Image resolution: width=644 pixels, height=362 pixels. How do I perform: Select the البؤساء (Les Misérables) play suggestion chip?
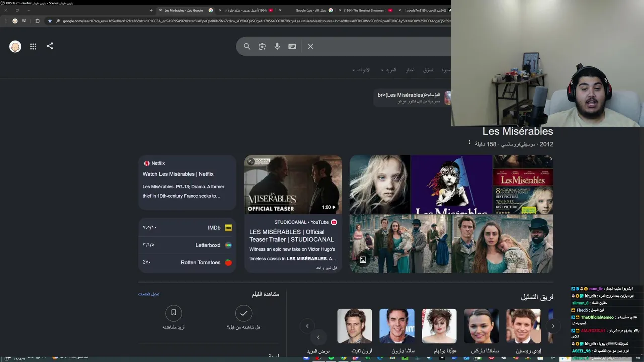(413, 98)
